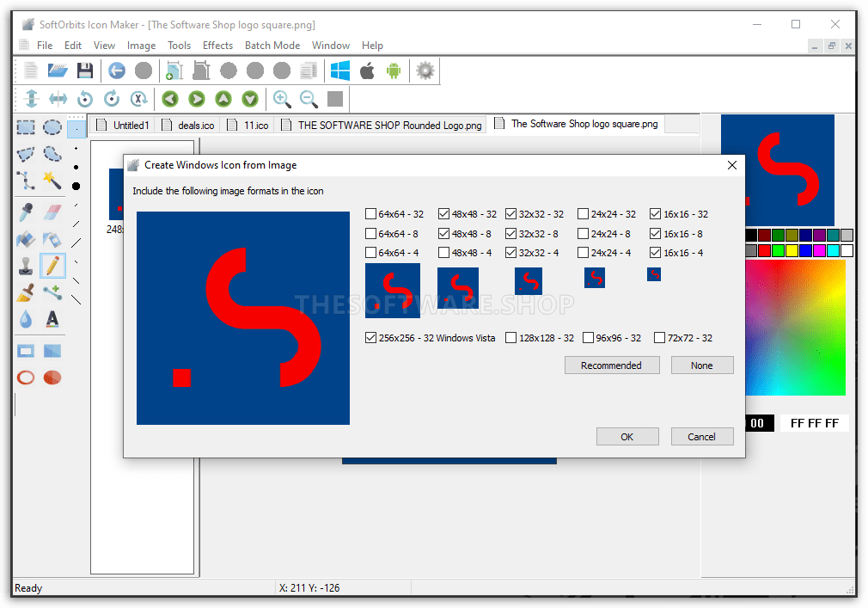868x608 pixels.
Task: Pick the magenta palette swatch
Action: (x=819, y=251)
